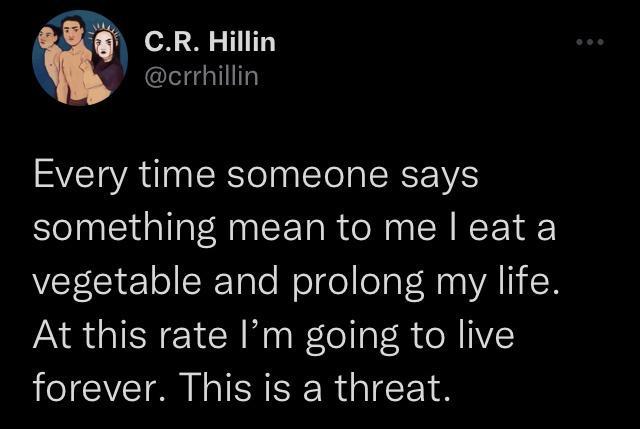Click the @crrhillin handle

pos(202,75)
